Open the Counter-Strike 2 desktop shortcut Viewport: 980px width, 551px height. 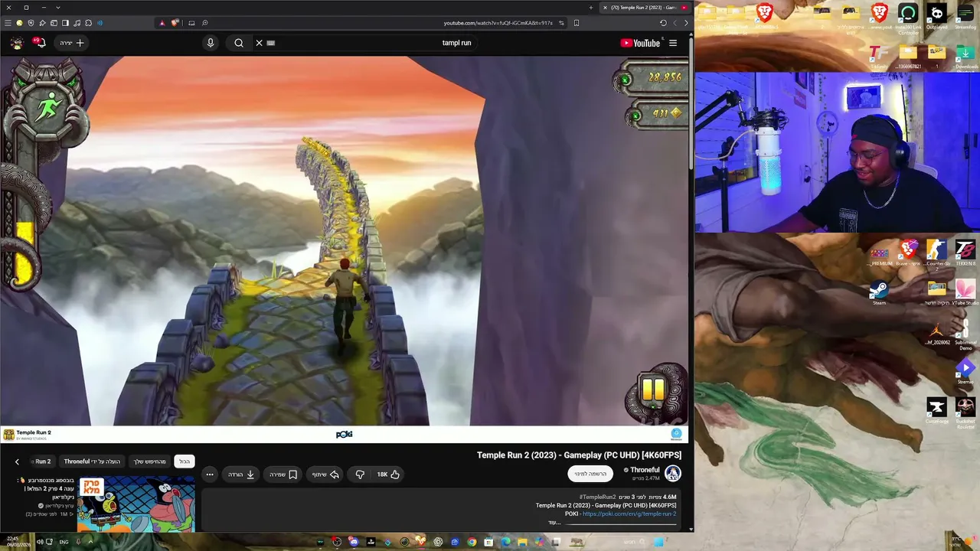(936, 255)
